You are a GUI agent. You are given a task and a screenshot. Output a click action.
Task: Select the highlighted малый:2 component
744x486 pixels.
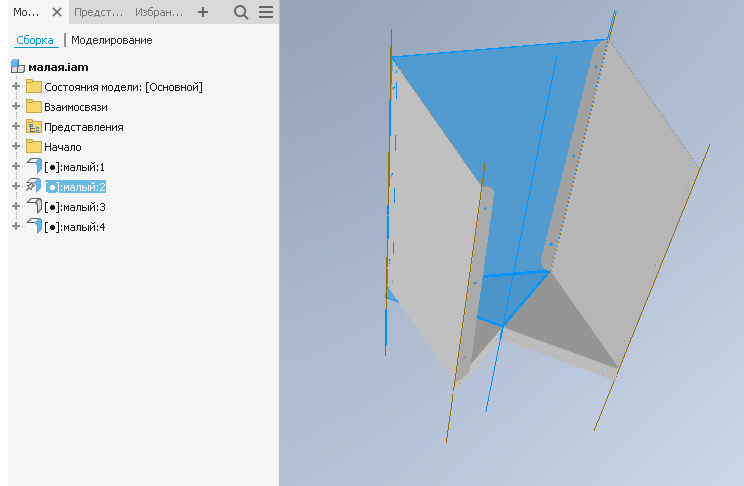[81, 187]
